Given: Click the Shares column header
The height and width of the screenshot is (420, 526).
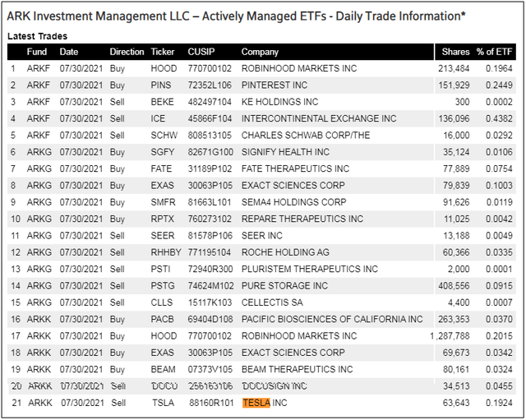Looking at the screenshot, I should click(455, 52).
